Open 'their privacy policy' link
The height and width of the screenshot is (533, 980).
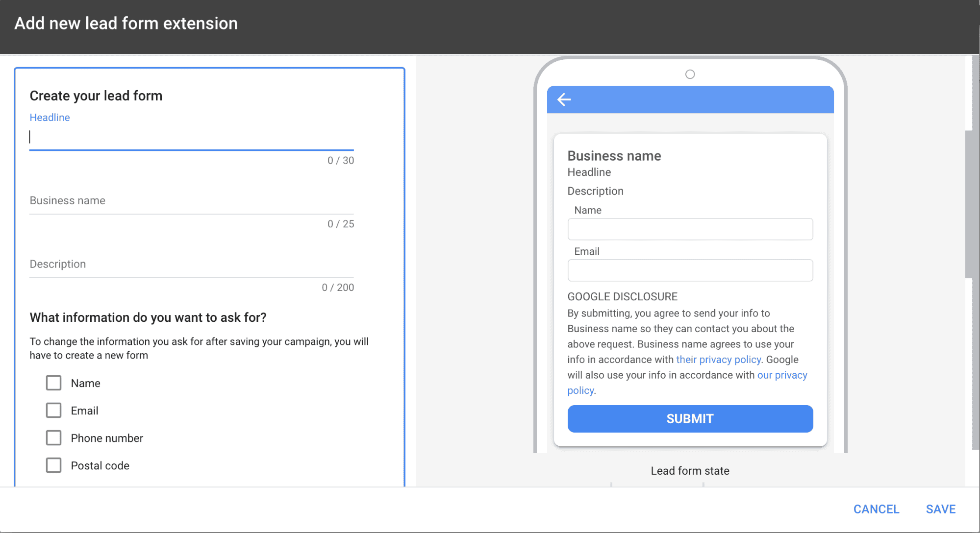[x=718, y=360]
